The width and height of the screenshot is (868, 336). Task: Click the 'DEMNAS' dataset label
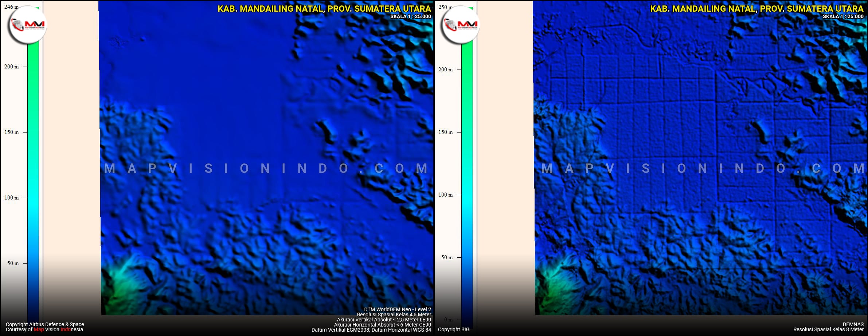(853, 324)
